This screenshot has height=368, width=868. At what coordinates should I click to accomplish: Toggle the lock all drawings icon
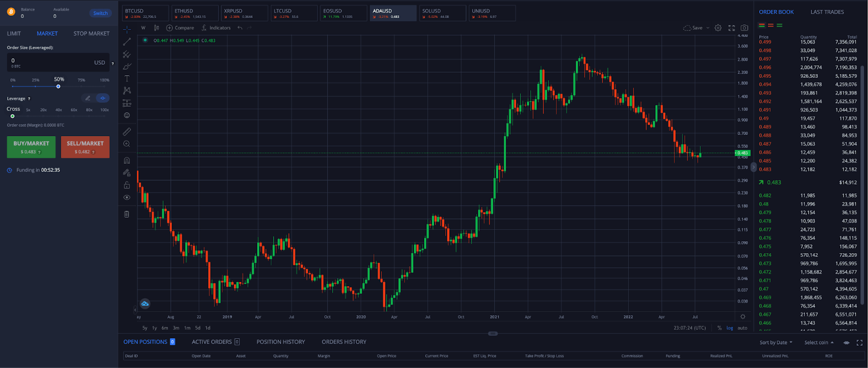coord(127,185)
